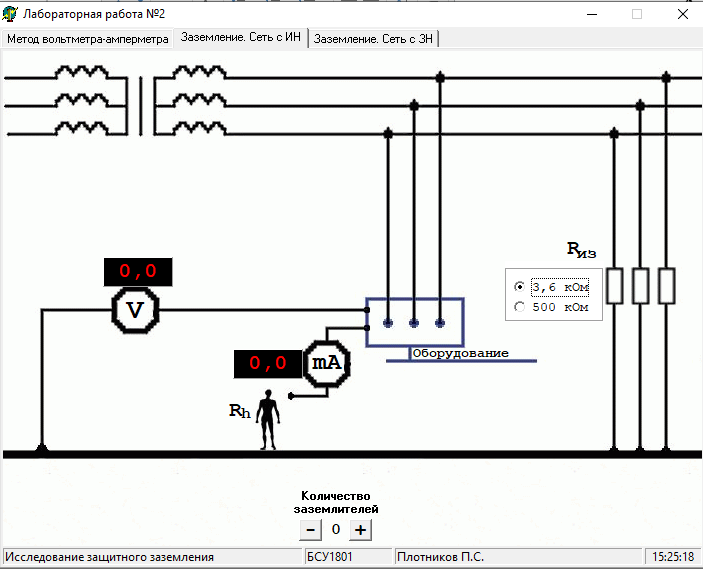
Task: Click the Оборудование equipment box
Action: click(x=415, y=322)
